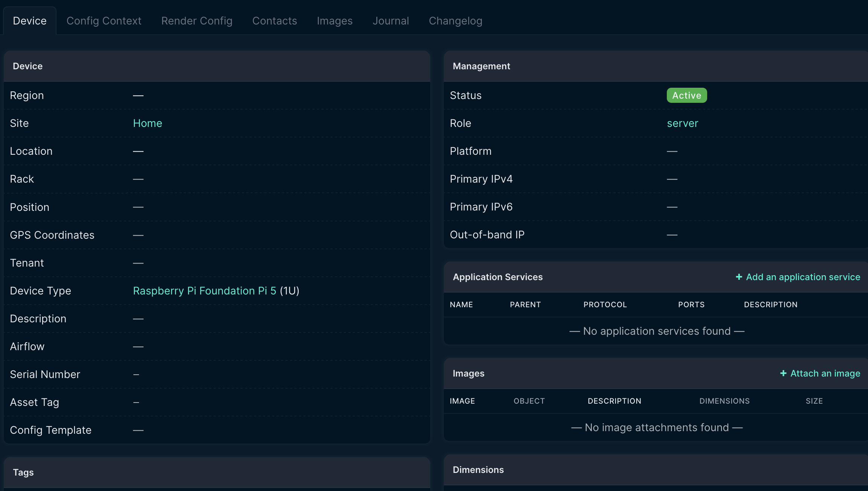This screenshot has height=491, width=868.
Task: Click the plus icon for adding application service
Action: (x=739, y=277)
